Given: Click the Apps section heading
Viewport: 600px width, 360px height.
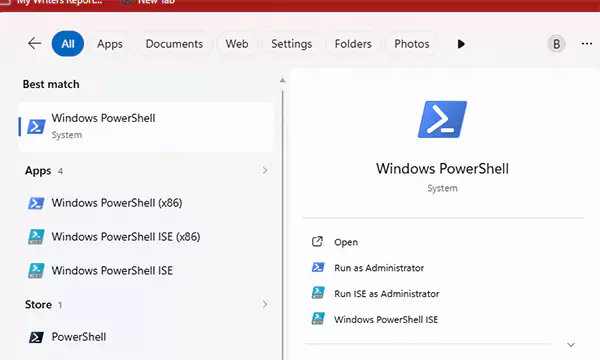Looking at the screenshot, I should coord(38,171).
